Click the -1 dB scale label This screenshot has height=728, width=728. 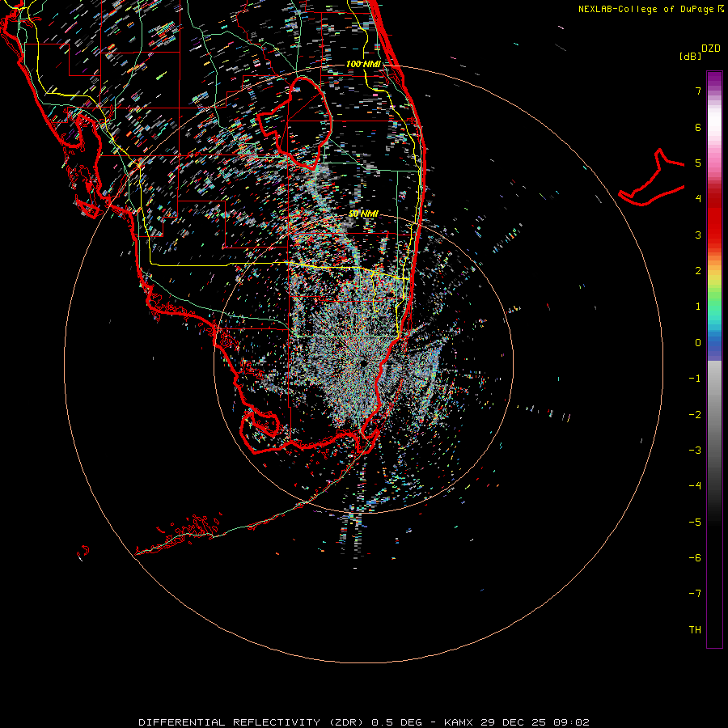tap(695, 379)
